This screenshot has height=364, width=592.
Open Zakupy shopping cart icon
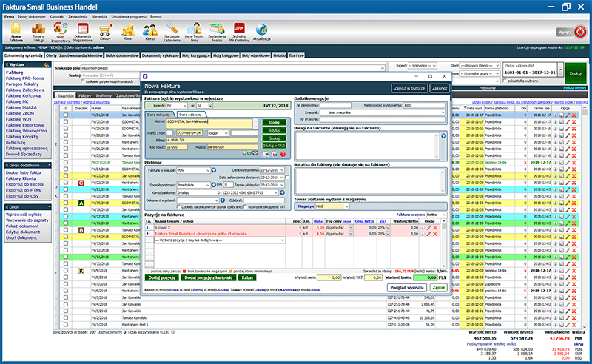pyautogui.click(x=105, y=32)
